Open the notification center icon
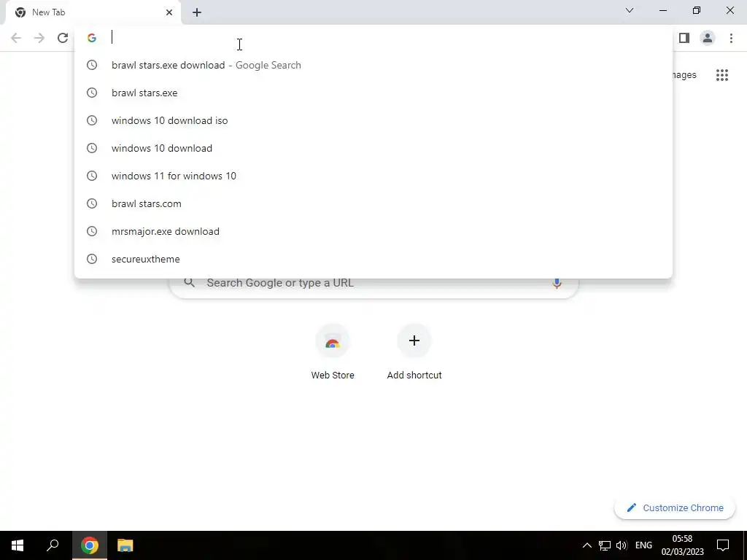747x560 pixels. click(x=723, y=545)
